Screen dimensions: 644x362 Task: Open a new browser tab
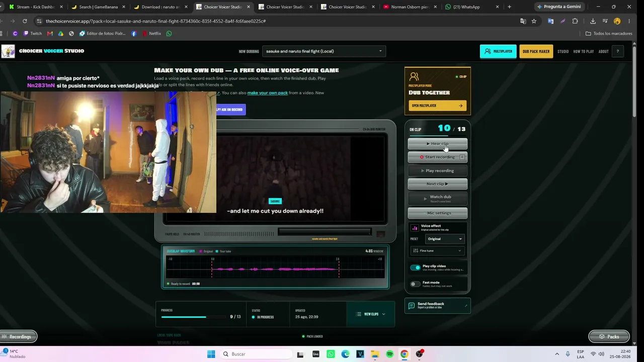click(509, 7)
